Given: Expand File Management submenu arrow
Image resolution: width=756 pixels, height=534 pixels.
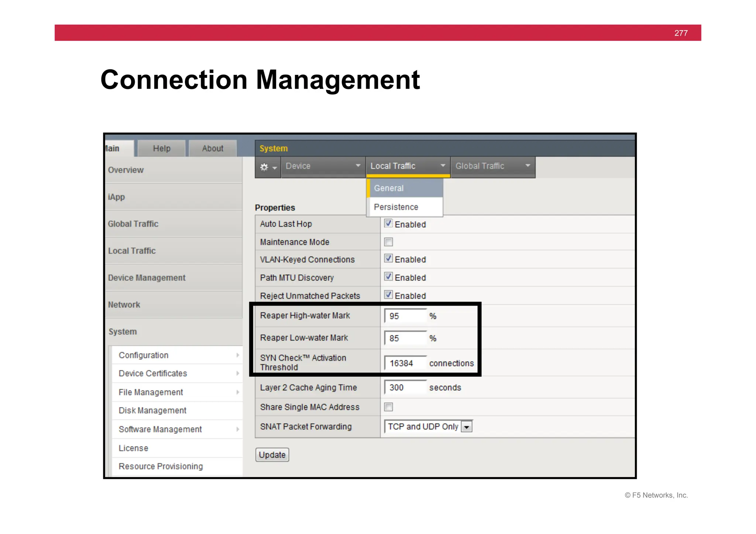Looking at the screenshot, I should click(x=238, y=392).
